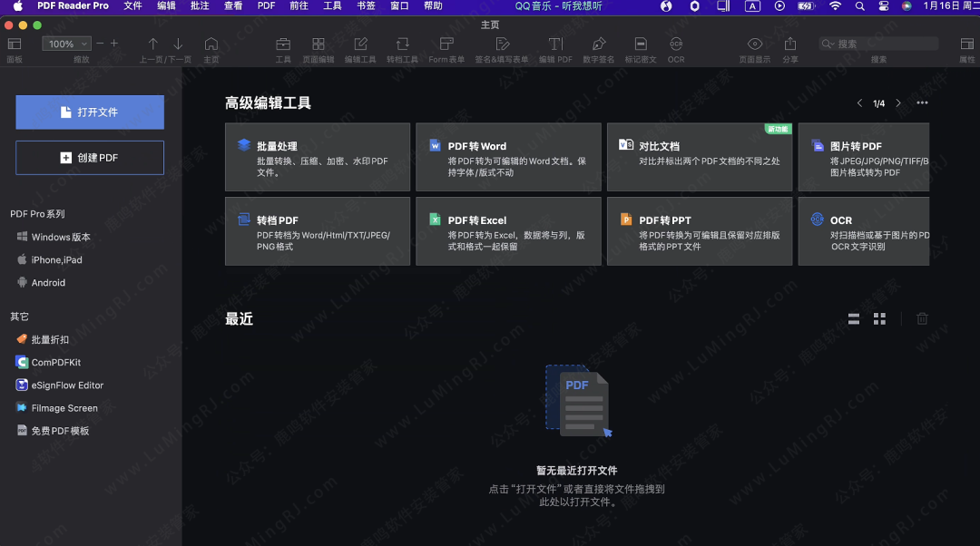The height and width of the screenshot is (546, 980).
Task: Select the 编辑 PDF text tool
Action: (x=555, y=44)
